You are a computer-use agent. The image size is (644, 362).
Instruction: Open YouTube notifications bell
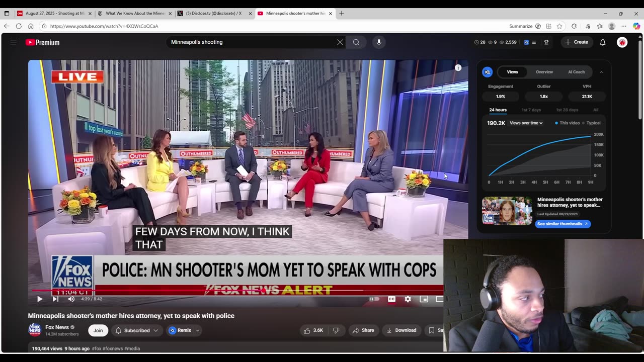(x=603, y=42)
